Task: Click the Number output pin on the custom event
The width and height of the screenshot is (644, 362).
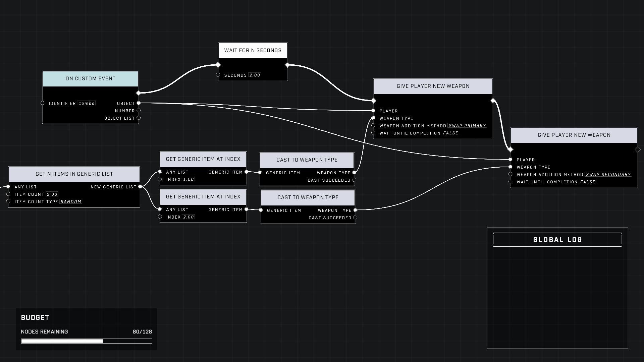Action: pos(139,111)
